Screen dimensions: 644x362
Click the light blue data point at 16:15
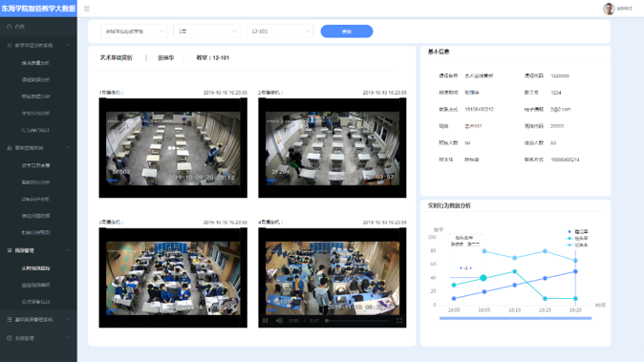(545, 251)
